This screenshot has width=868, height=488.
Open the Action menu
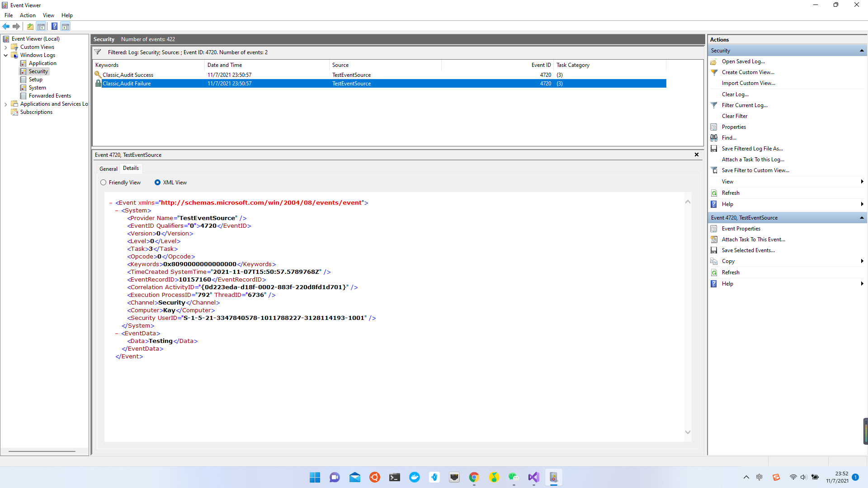pos(28,15)
